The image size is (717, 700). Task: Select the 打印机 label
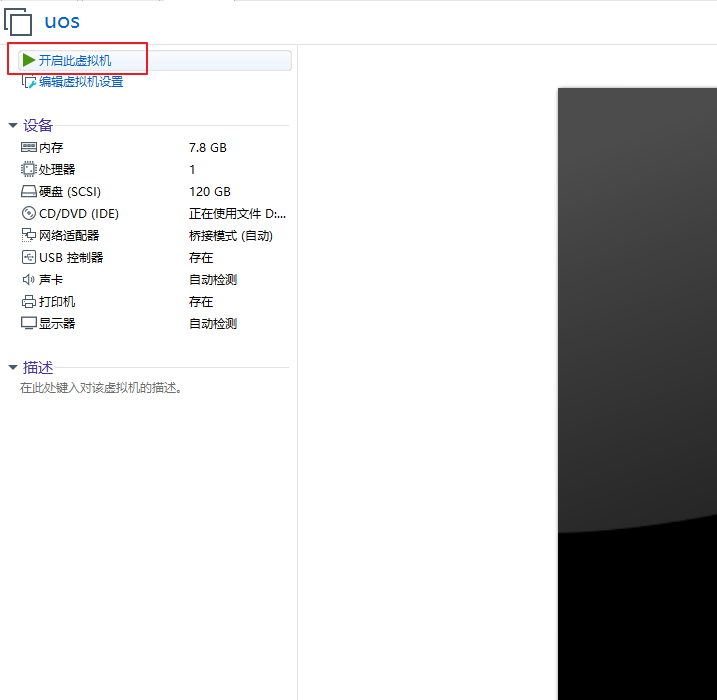57,301
